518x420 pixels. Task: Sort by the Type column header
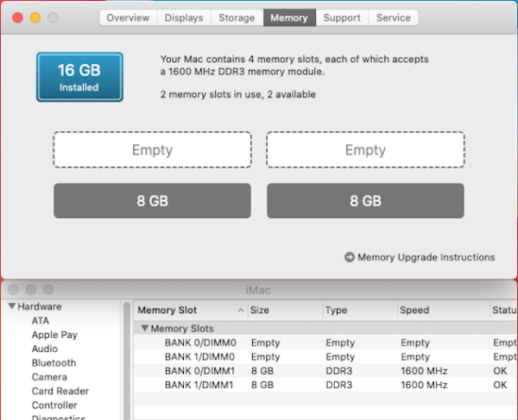point(360,310)
